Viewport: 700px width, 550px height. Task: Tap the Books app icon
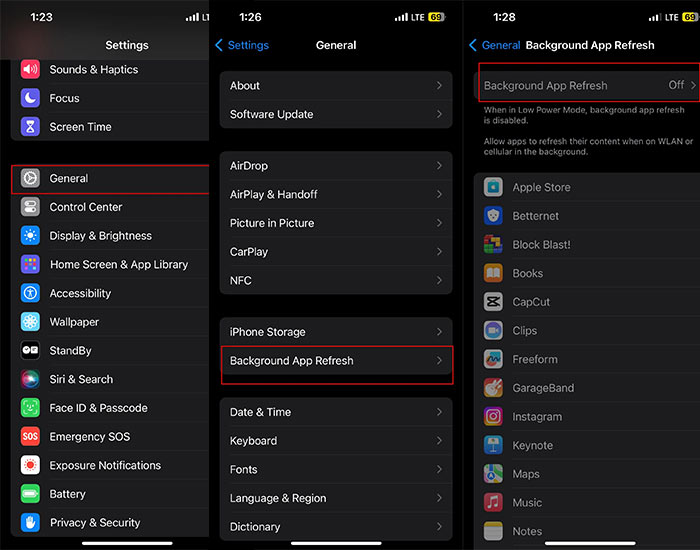pos(493,273)
